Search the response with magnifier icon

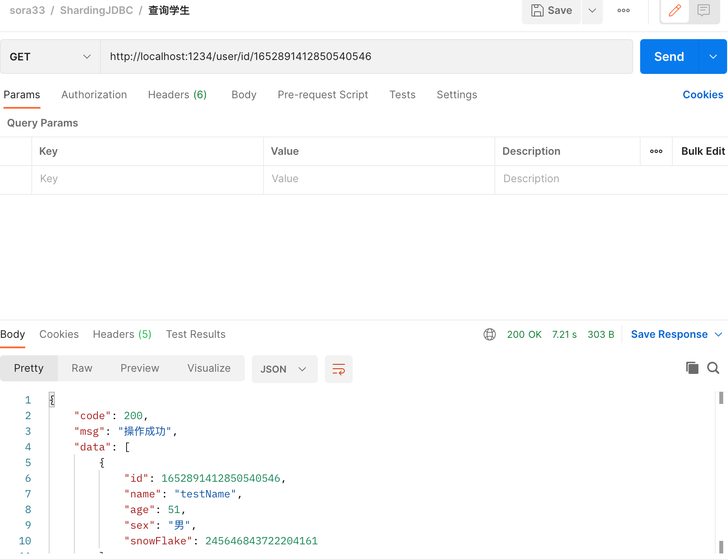coord(713,368)
